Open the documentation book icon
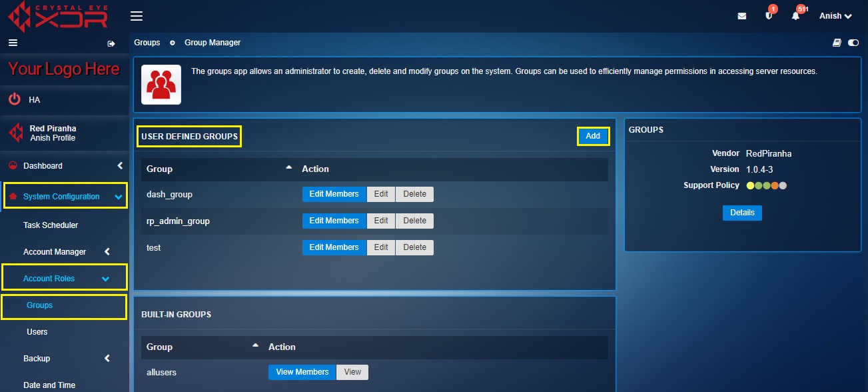868x392 pixels. pyautogui.click(x=837, y=43)
